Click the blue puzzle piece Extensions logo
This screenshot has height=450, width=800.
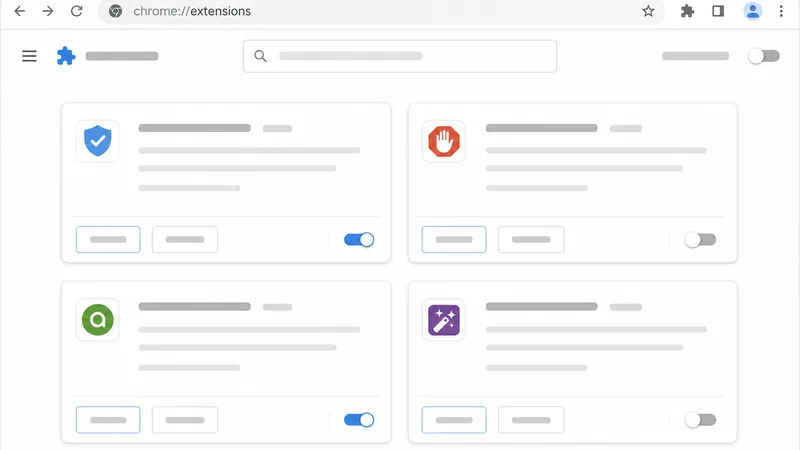(66, 56)
